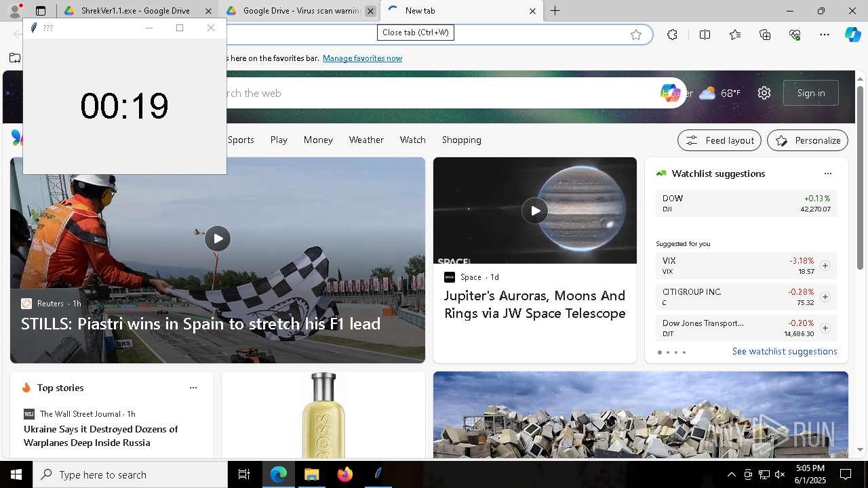Toggle the Split screen icon

pos(705,35)
